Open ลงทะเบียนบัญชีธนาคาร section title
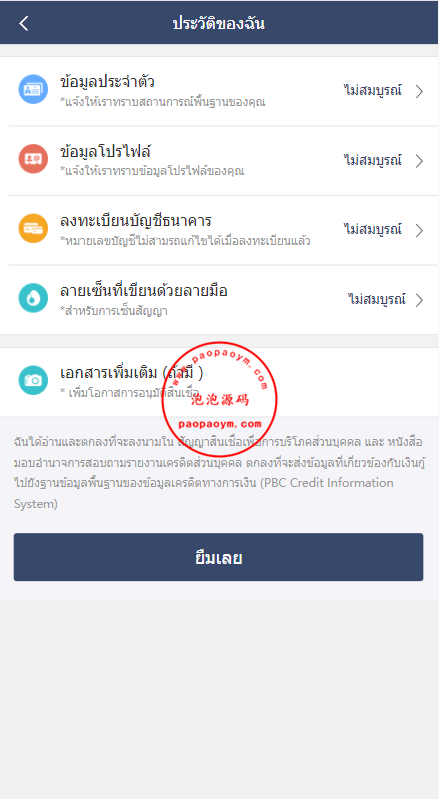The width and height of the screenshot is (439, 799). pyautogui.click(x=135, y=221)
